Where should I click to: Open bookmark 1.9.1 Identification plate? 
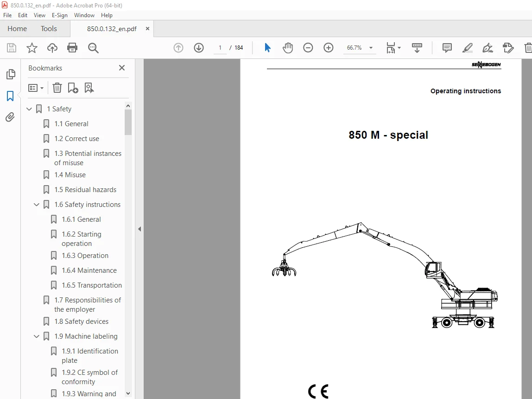coord(90,355)
